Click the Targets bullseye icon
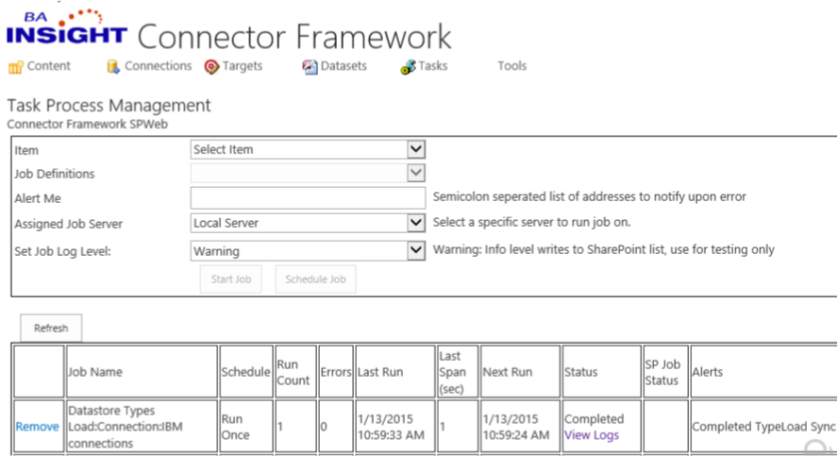Image resolution: width=838 pixels, height=456 pixels. [211, 67]
